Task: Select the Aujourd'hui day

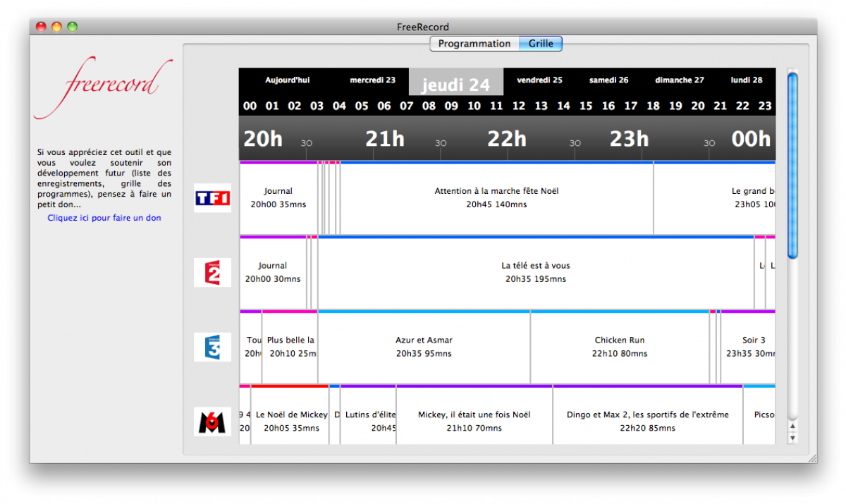Action: click(287, 80)
